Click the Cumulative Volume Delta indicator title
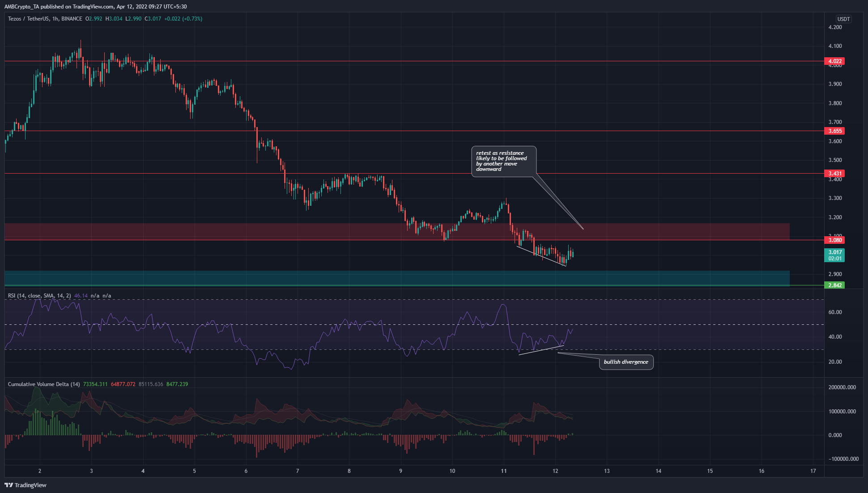868x493 pixels. [44, 384]
